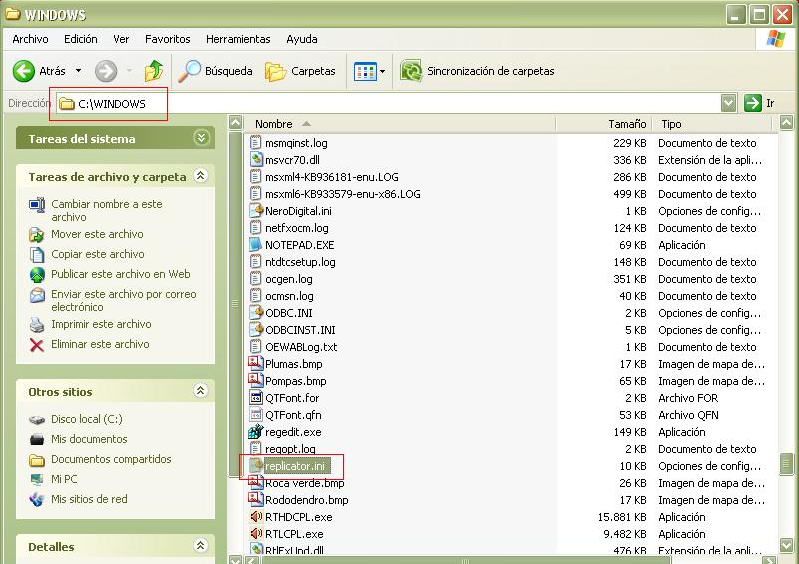Go up one folder level
The image size is (799, 564).
click(x=153, y=71)
